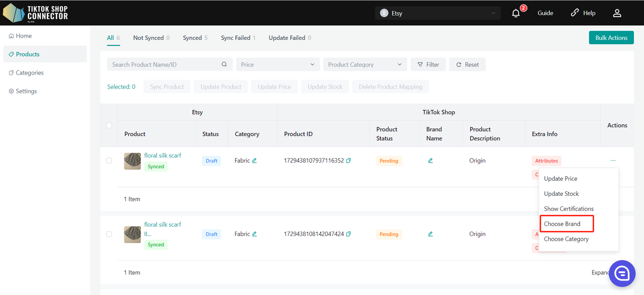Switch to the Sync Failed tab

[x=238, y=38]
